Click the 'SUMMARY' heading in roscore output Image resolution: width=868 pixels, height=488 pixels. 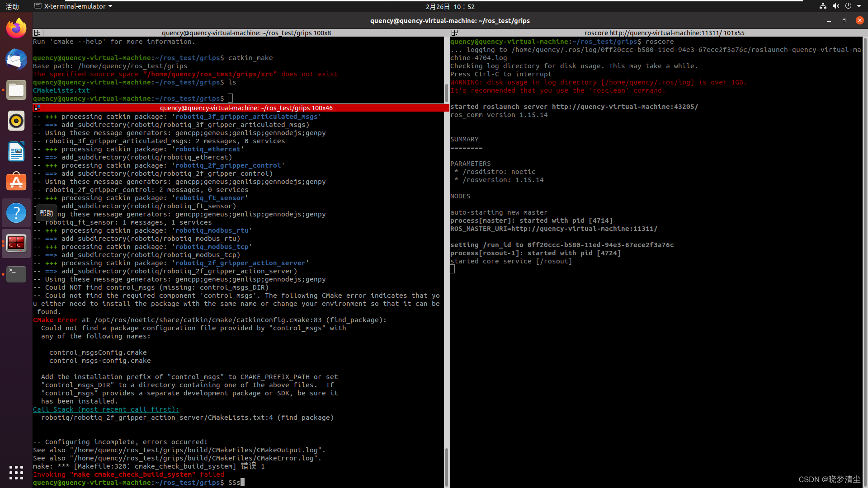pos(464,139)
